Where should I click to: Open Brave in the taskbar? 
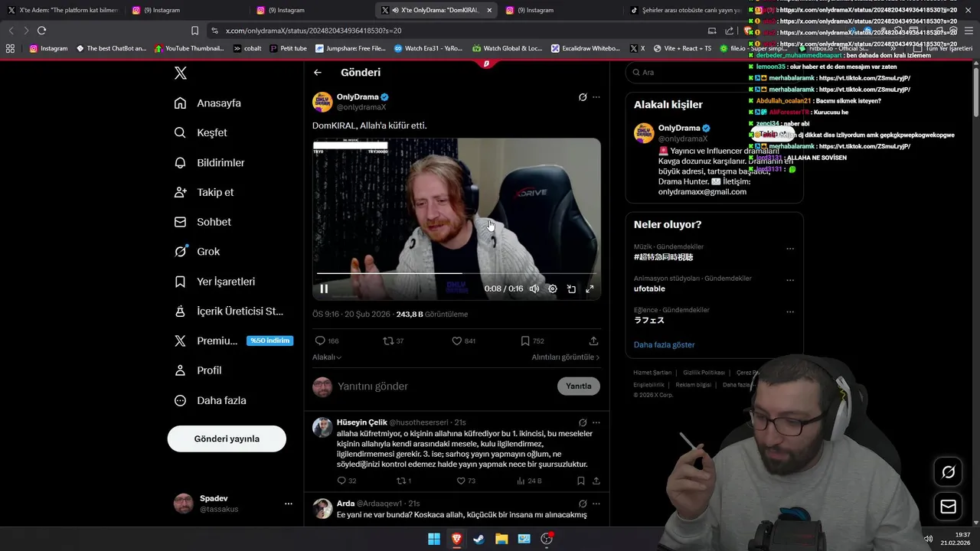tap(456, 539)
